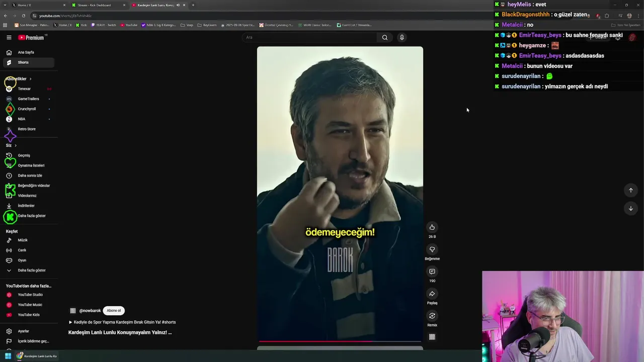Image resolution: width=644 pixels, height=362 pixels.
Task: Click the YouTube search field
Action: pos(309,37)
